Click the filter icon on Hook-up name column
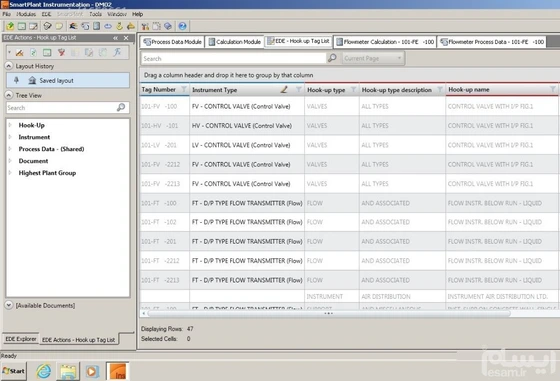The width and height of the screenshot is (560, 381). [552, 89]
